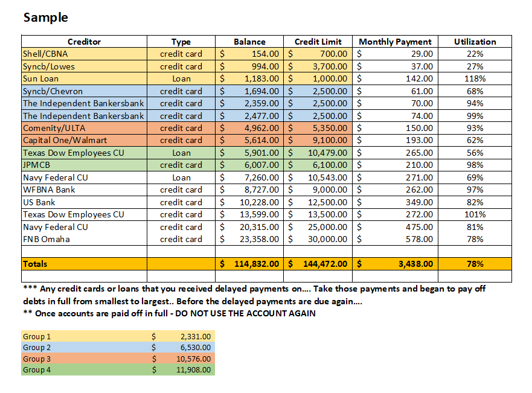Click the Shell/CBNA utilization '22%'
Screen dimensions: 532x393
point(475,54)
